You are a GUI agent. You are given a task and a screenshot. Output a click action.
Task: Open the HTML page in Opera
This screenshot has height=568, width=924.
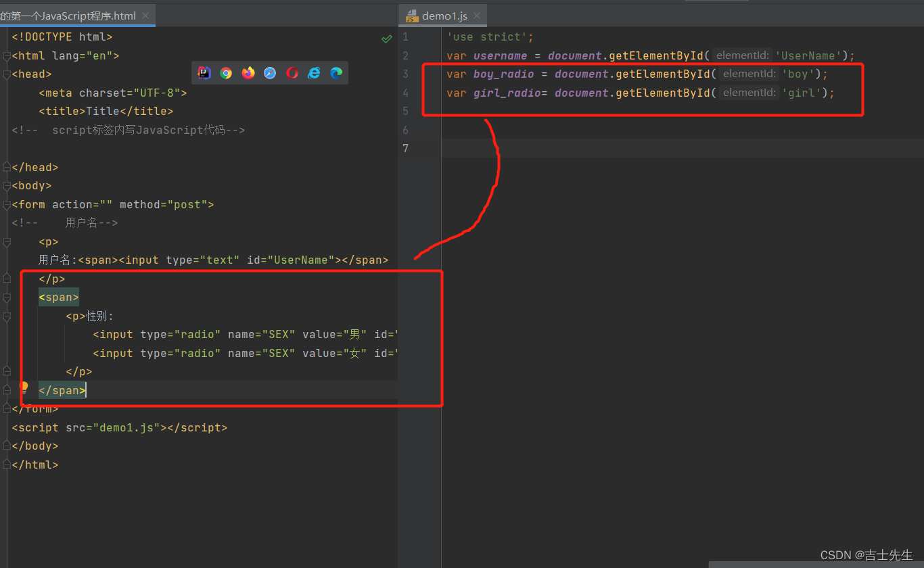click(292, 73)
